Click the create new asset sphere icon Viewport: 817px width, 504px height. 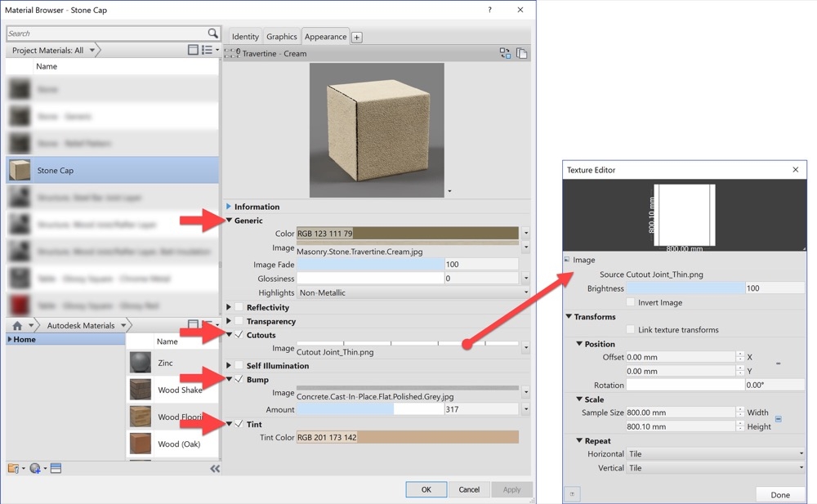coord(34,468)
